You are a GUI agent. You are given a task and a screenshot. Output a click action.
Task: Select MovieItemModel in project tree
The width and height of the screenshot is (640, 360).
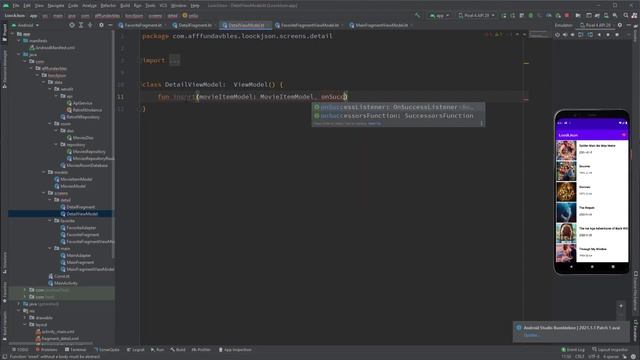(x=73, y=179)
